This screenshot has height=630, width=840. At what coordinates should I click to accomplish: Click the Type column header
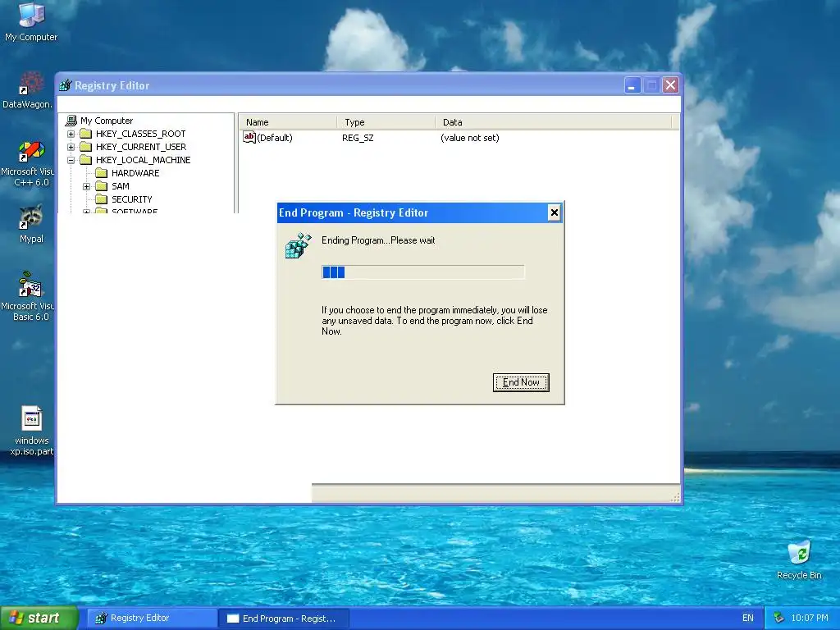[x=386, y=122]
